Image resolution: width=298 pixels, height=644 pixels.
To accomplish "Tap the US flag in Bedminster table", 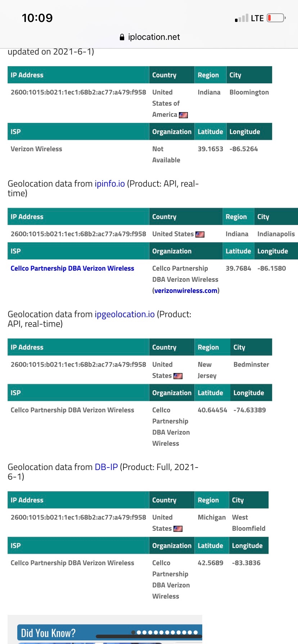I will tap(178, 376).
